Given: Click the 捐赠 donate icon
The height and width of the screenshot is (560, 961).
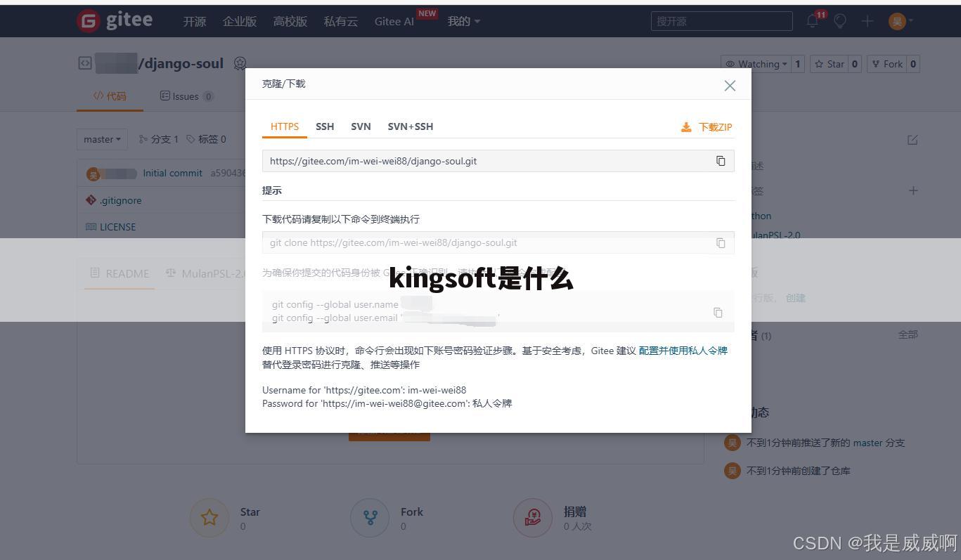Looking at the screenshot, I should tap(533, 518).
